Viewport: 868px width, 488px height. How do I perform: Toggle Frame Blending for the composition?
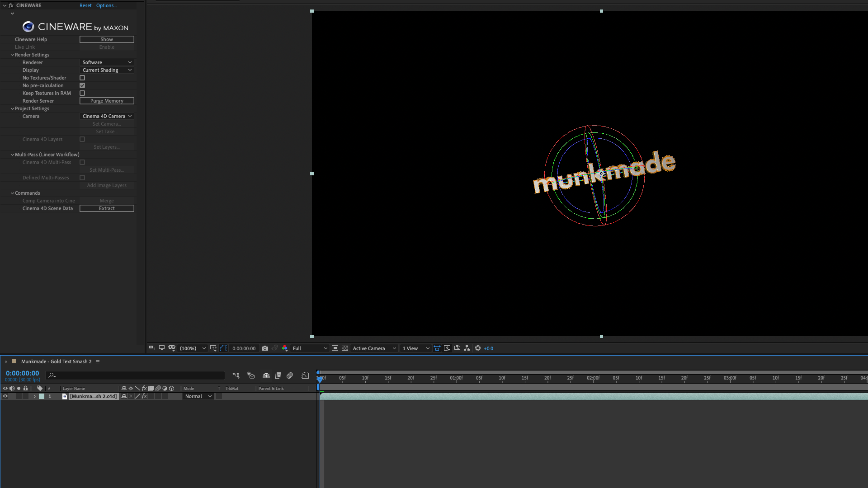278,375
